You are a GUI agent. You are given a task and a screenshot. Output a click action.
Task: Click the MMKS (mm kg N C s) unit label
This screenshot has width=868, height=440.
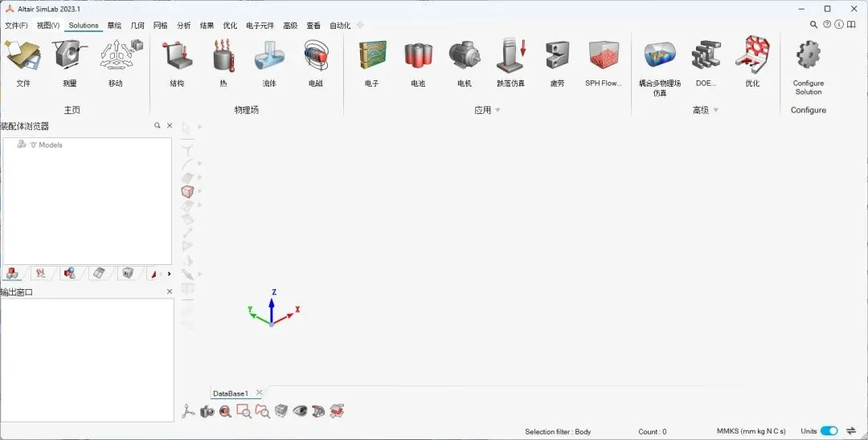pos(751,431)
